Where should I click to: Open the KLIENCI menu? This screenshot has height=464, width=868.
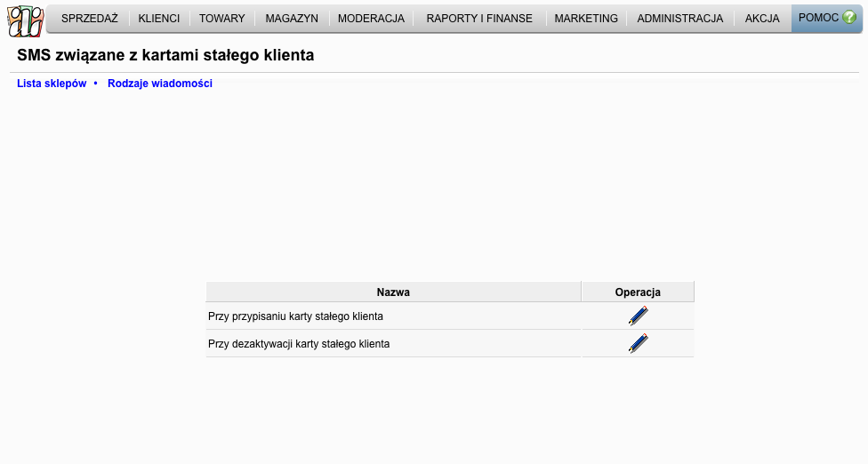[x=159, y=19]
